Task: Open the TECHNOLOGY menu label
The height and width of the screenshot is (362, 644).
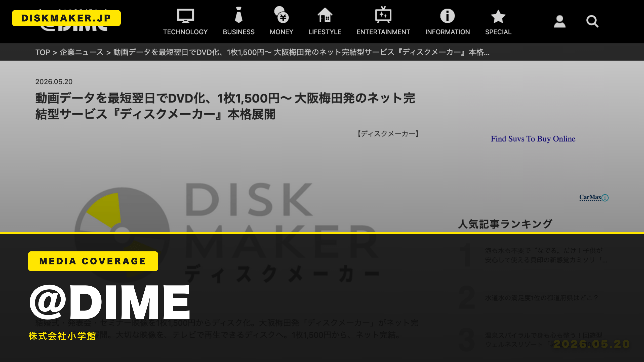Action: pyautogui.click(x=185, y=32)
